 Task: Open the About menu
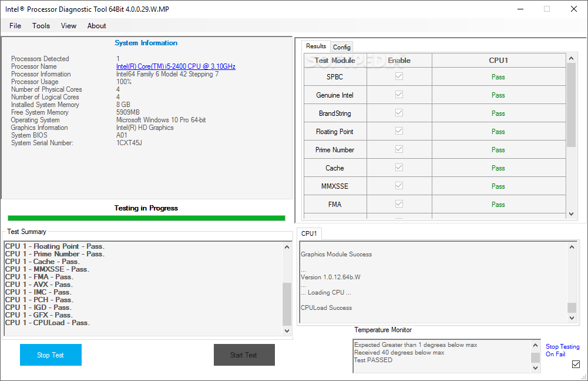tap(97, 26)
